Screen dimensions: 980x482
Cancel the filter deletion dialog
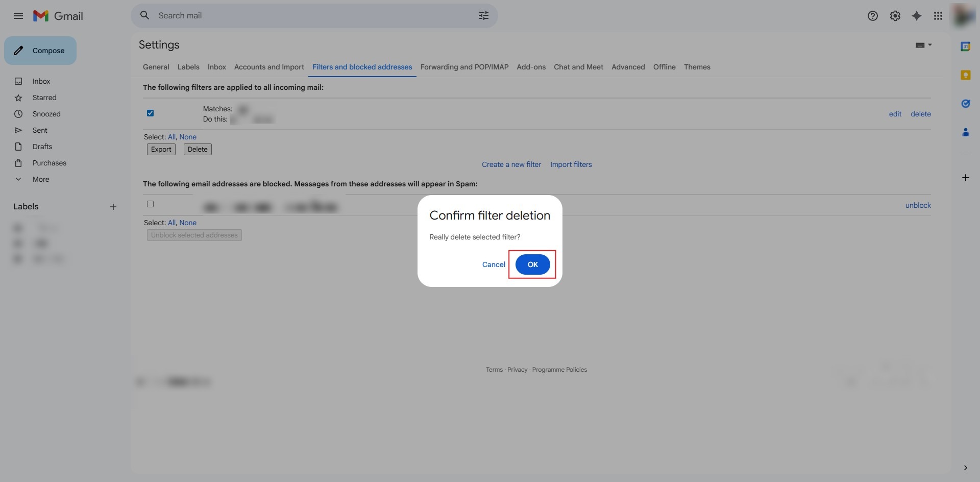tap(494, 264)
